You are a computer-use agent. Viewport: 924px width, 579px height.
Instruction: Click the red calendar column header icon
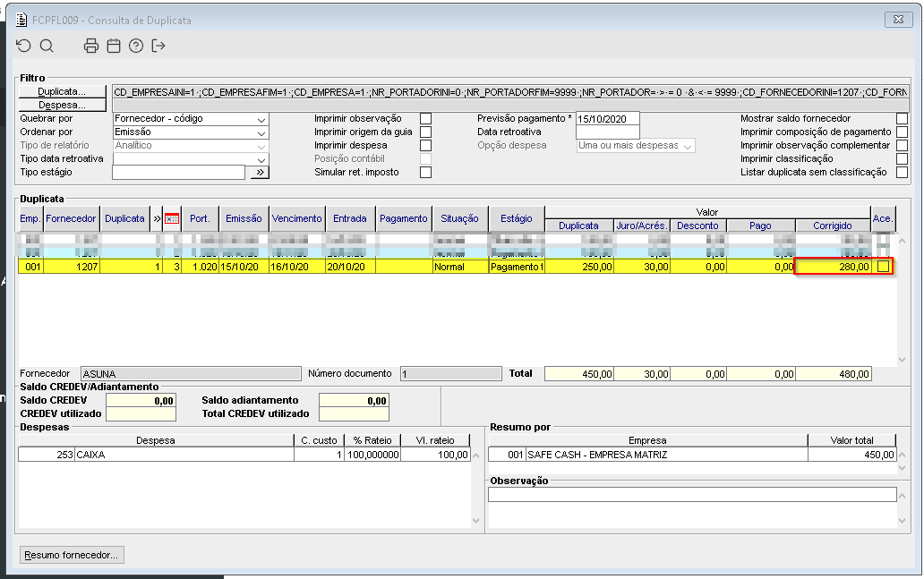[x=172, y=217]
